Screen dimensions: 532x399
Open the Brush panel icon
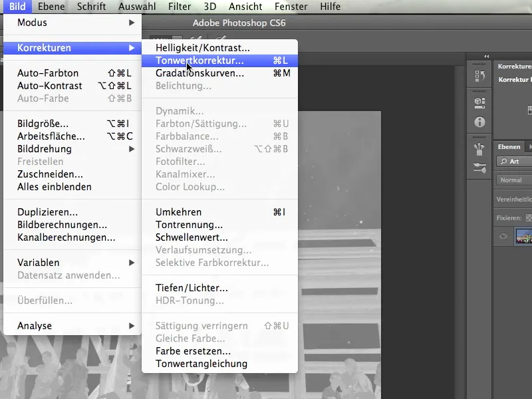[x=479, y=149]
